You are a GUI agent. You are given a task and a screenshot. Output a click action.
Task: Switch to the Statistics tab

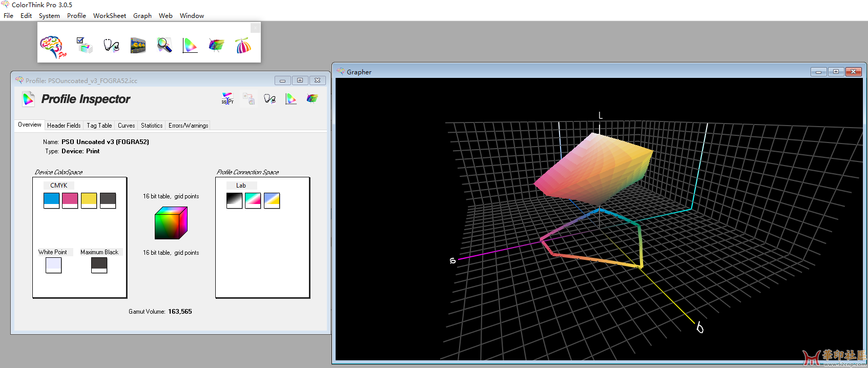pyautogui.click(x=152, y=125)
